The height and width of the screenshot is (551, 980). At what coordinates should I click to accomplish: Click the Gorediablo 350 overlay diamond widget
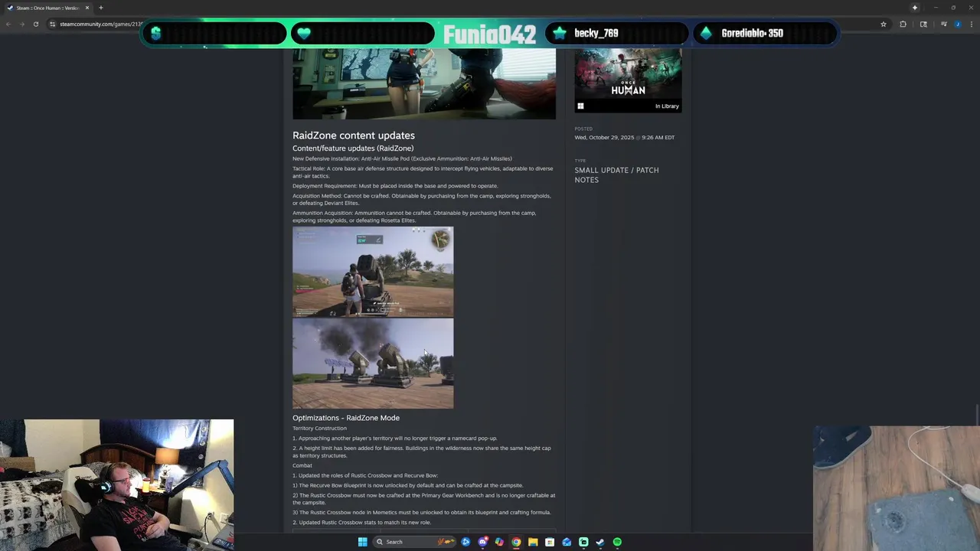pos(765,33)
